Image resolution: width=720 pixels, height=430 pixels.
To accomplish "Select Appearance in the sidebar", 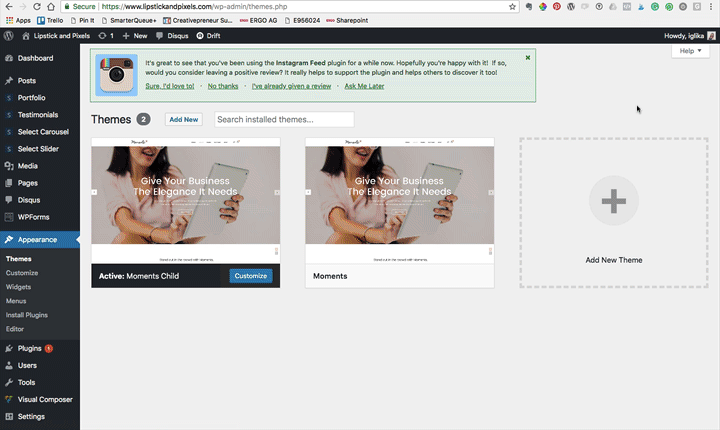I will (40, 239).
